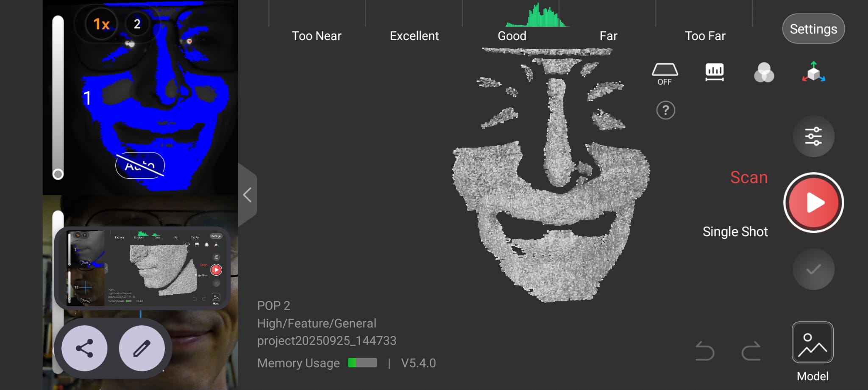
Task: Select the color texture circles icon
Action: tap(764, 72)
